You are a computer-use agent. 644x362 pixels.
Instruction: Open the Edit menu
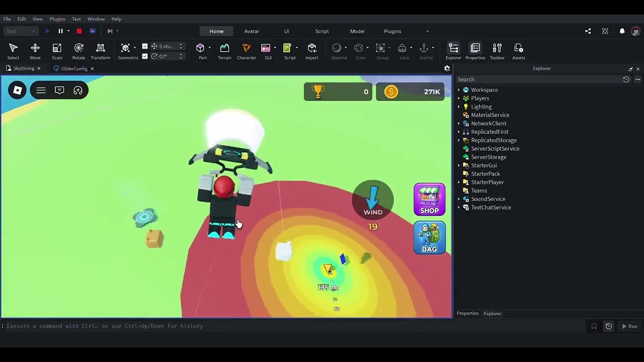pyautogui.click(x=22, y=19)
